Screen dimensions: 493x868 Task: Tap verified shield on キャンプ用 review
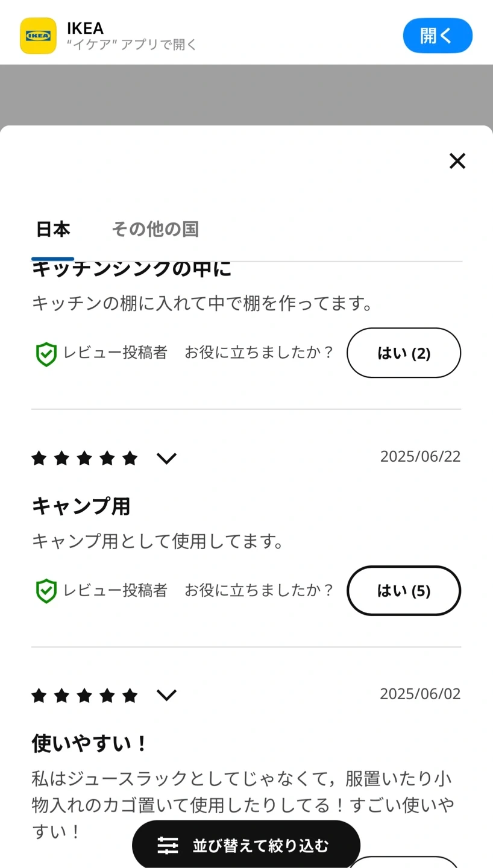tap(46, 591)
